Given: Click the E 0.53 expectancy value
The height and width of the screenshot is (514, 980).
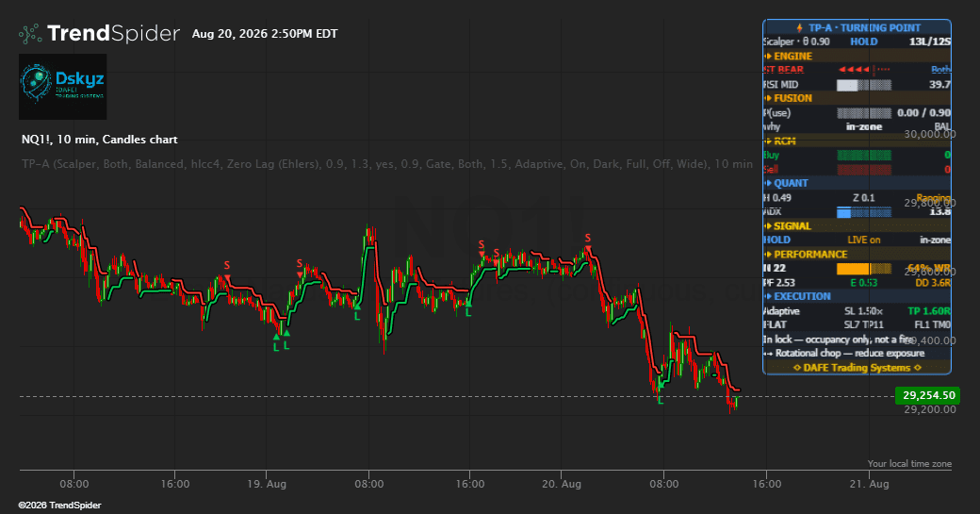Looking at the screenshot, I should click(x=864, y=283).
